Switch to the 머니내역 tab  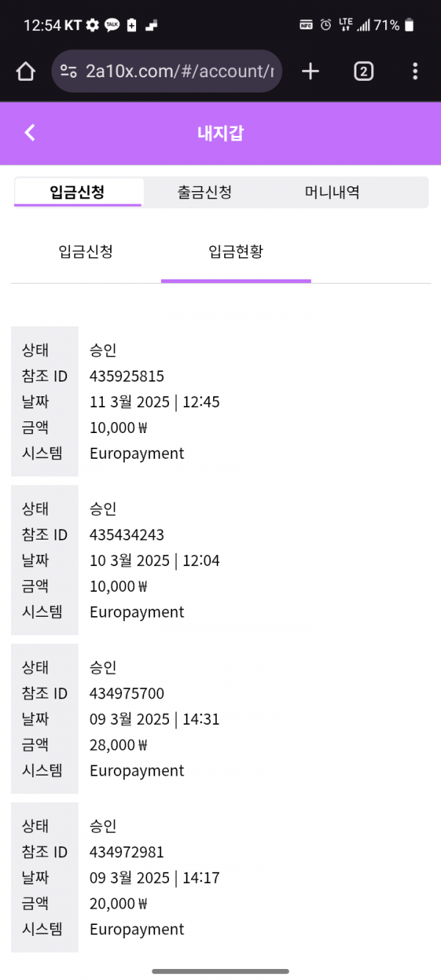332,193
